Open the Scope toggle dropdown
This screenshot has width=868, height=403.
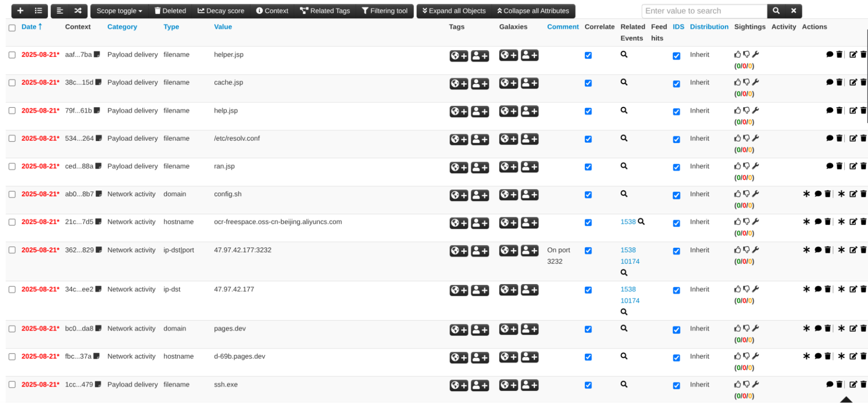(x=119, y=11)
